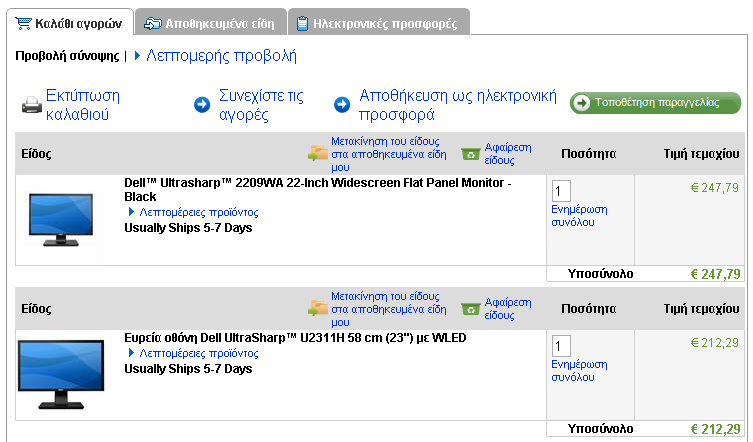Click the Dell Ultrasharp 2209WA monitor thumbnail
This screenshot has height=442, width=753.
pos(61,220)
